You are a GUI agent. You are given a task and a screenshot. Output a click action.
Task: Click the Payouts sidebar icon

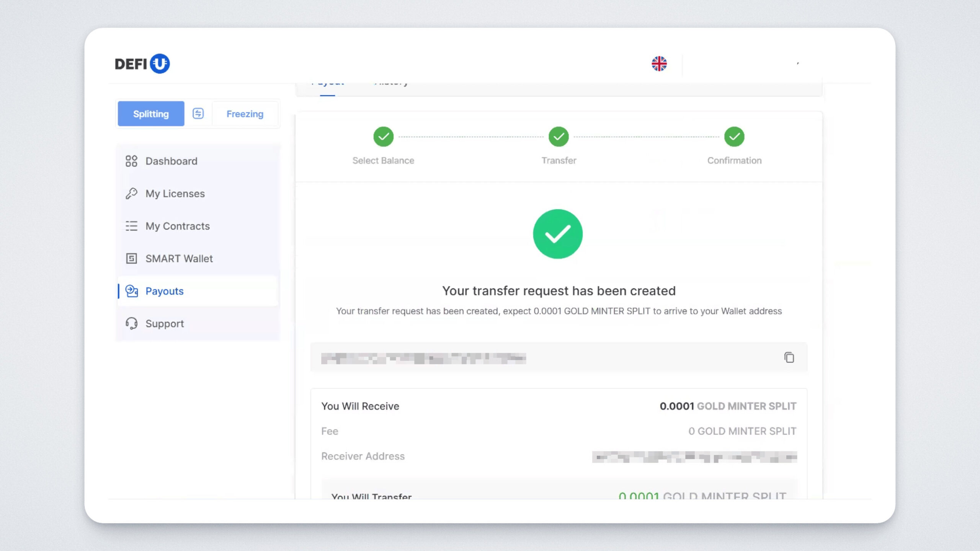tap(131, 291)
